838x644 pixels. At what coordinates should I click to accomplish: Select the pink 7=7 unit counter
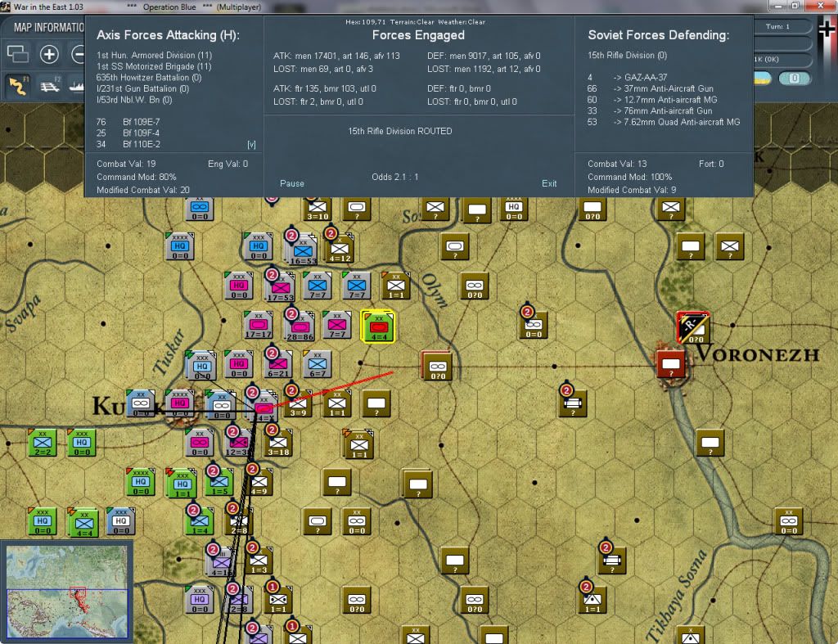(337, 325)
